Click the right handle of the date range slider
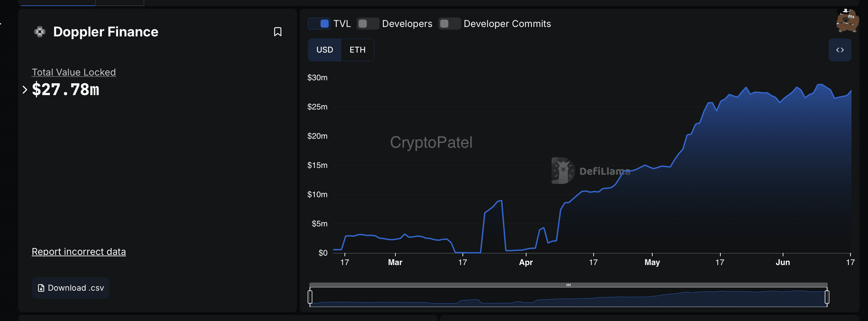Screen dimensions: 868x321 point(827,297)
